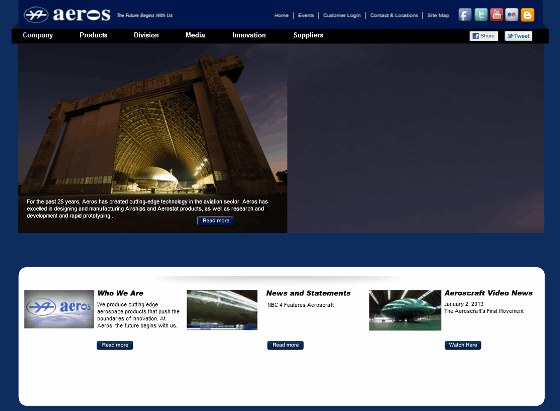The image size is (560, 411).
Task: Open the Customer Login link
Action: [342, 15]
